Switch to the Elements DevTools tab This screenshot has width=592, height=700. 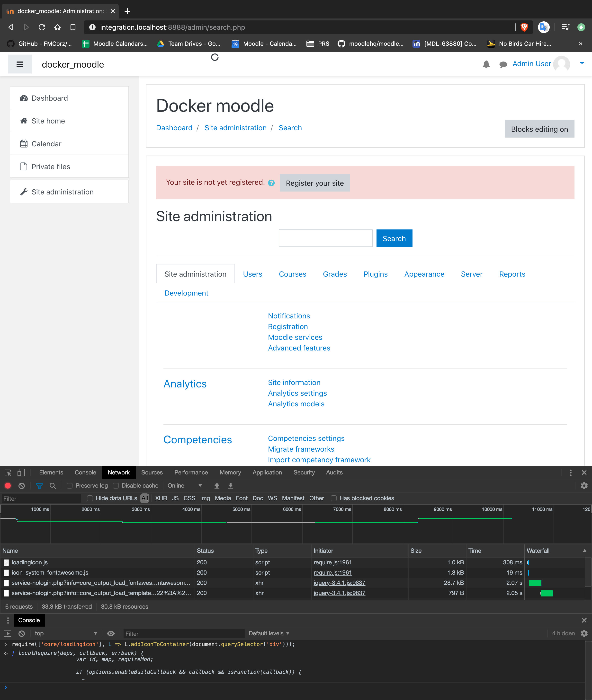pyautogui.click(x=51, y=472)
